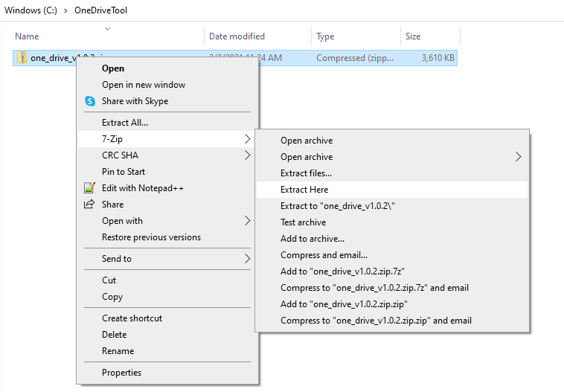Click the 3,610 KB size value
This screenshot has height=392, width=564.
click(438, 58)
